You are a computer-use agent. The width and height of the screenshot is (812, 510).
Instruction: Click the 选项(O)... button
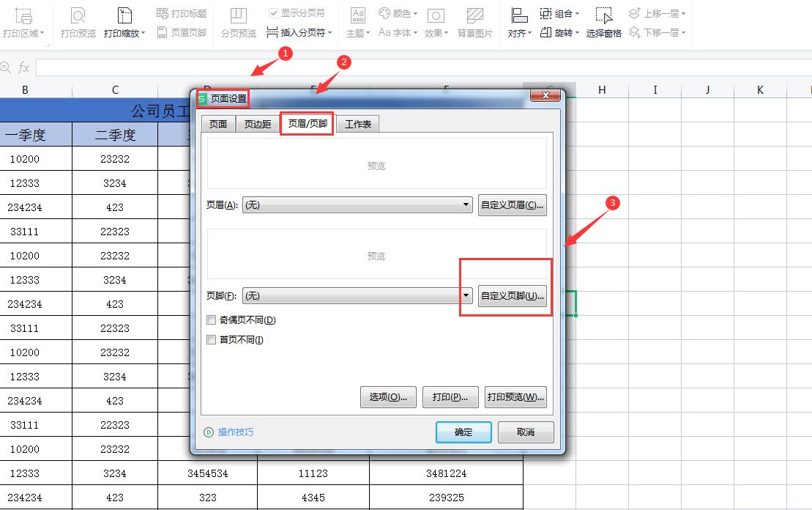pos(388,397)
